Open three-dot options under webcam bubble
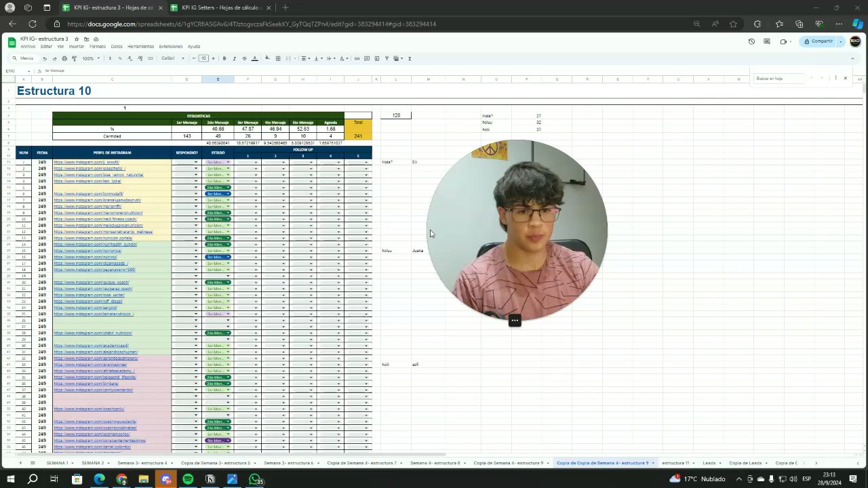The width and height of the screenshot is (868, 488). pyautogui.click(x=515, y=321)
